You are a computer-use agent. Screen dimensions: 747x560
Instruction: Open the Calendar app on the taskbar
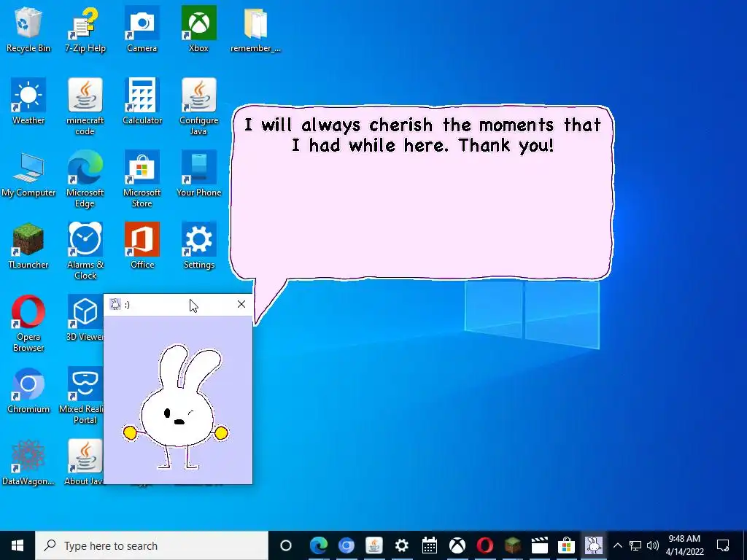[x=429, y=545]
